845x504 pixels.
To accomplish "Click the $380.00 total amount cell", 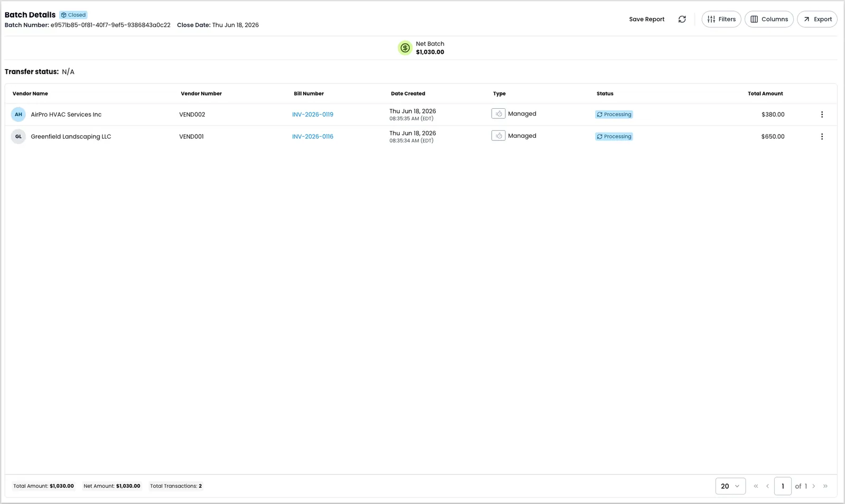I will click(x=773, y=115).
